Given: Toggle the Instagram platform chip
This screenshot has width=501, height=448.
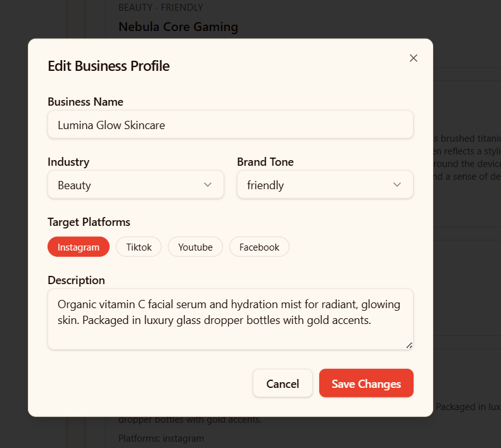Looking at the screenshot, I should [79, 247].
